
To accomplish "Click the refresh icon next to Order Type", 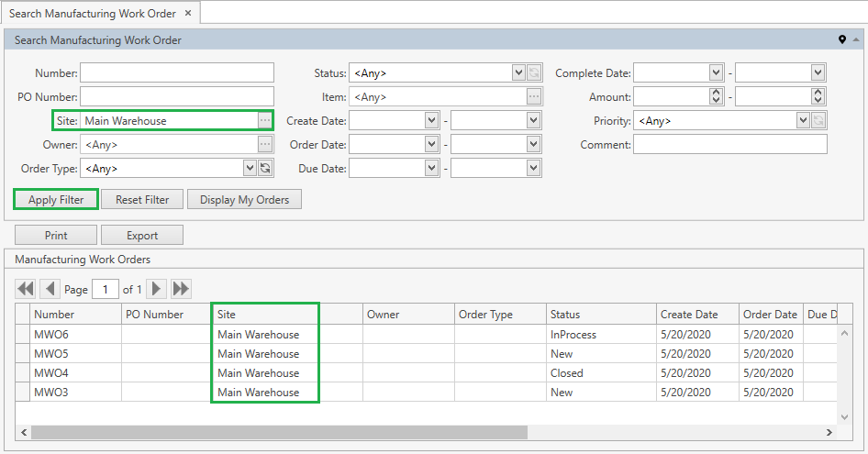I will pos(265,168).
